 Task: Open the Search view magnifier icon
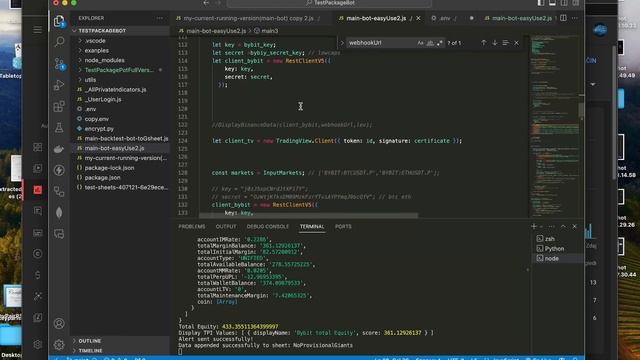pyautogui.click(x=59, y=42)
